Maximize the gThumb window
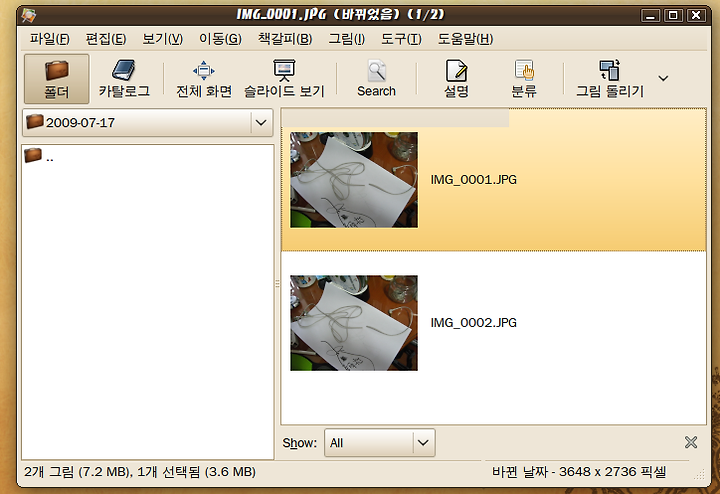Viewport: 720px width, 494px height. (x=673, y=16)
